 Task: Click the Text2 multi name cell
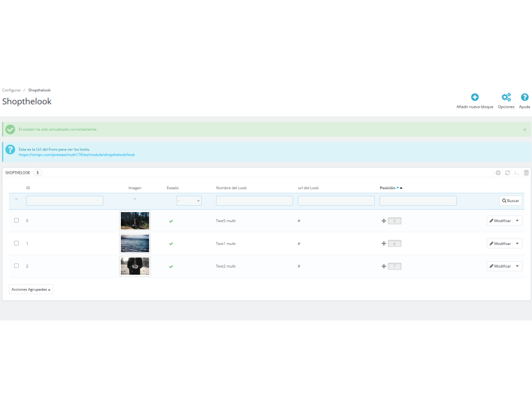[226, 267]
